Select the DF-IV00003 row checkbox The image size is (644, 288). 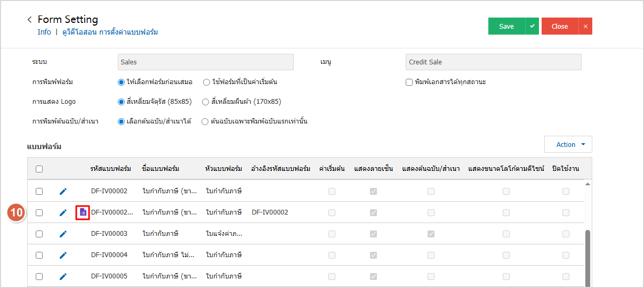pos(39,234)
